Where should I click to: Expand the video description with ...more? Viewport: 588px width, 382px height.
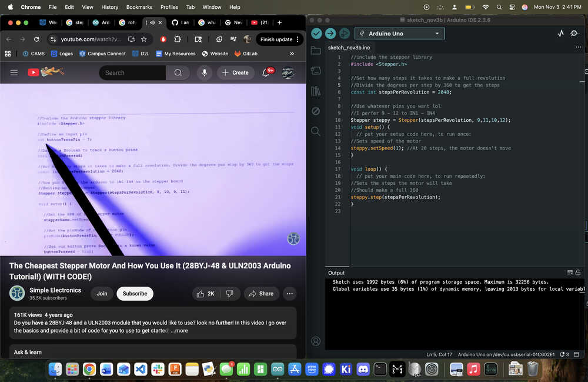pos(179,331)
